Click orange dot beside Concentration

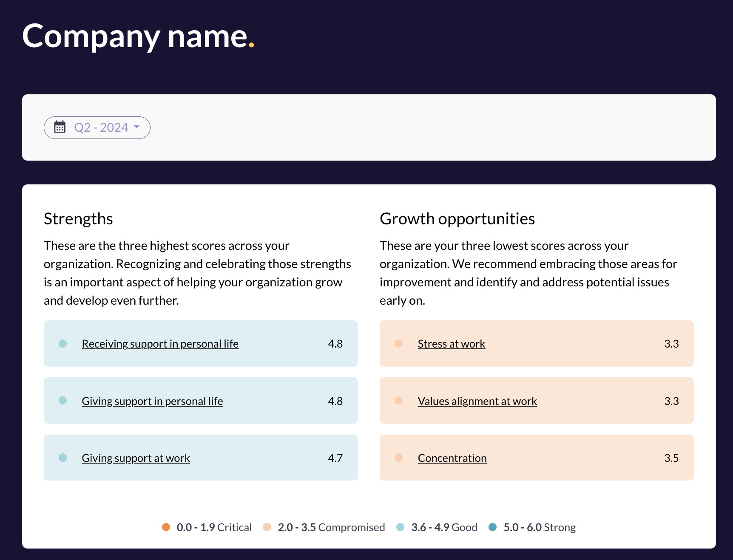(398, 458)
